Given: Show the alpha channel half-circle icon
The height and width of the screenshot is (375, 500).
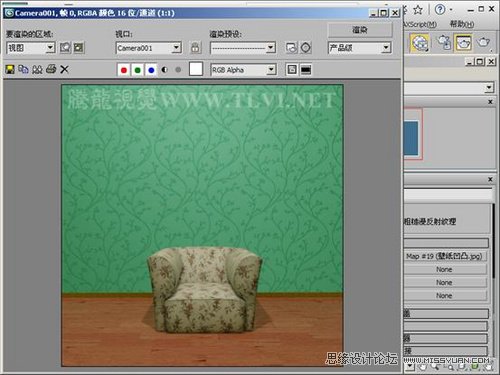Looking at the screenshot, I should coord(165,70).
